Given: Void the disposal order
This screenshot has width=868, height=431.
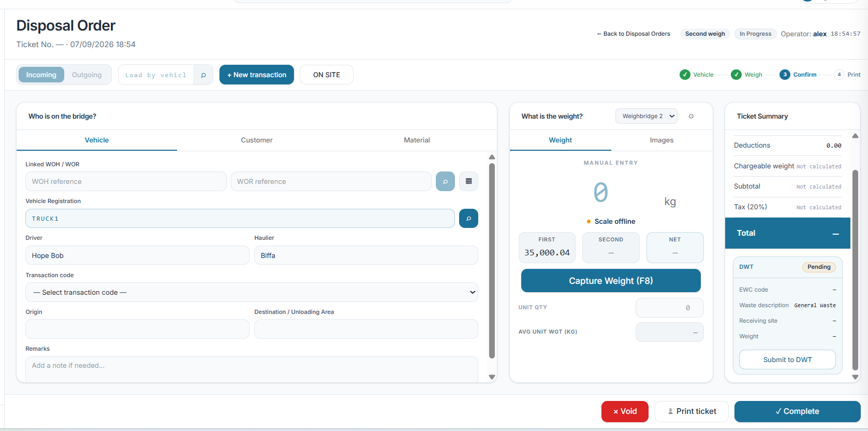Looking at the screenshot, I should [625, 411].
